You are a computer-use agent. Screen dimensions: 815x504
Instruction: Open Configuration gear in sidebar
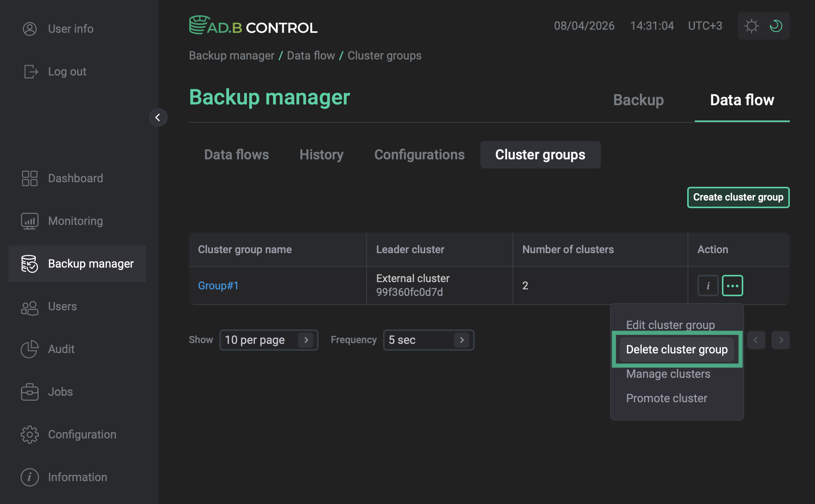(30, 435)
